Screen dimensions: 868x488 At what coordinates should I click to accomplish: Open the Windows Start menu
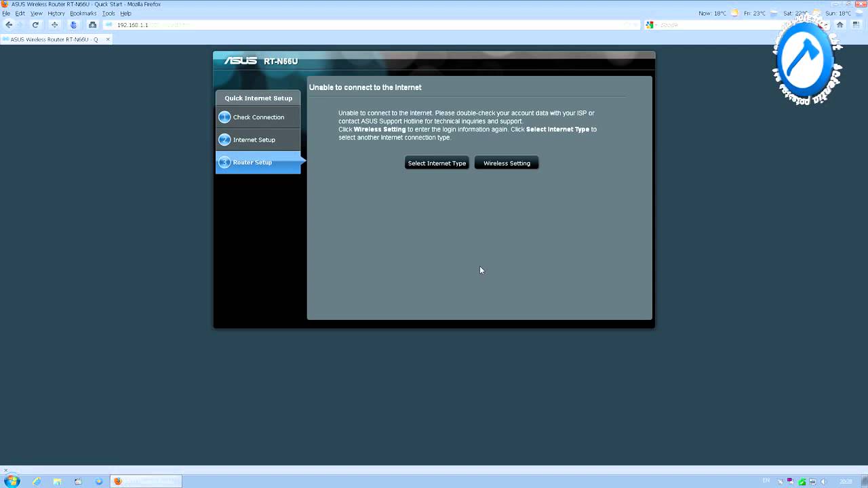[x=12, y=481]
